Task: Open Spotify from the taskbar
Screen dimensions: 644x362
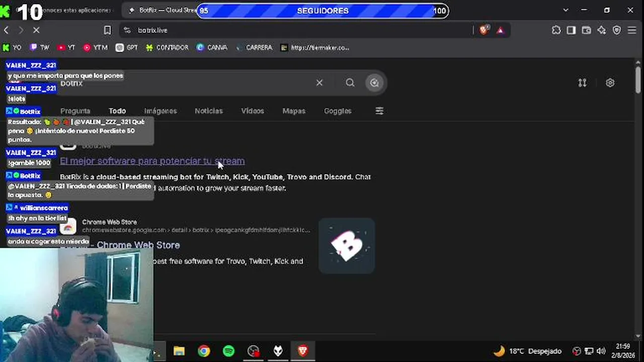Action: pyautogui.click(x=228, y=351)
